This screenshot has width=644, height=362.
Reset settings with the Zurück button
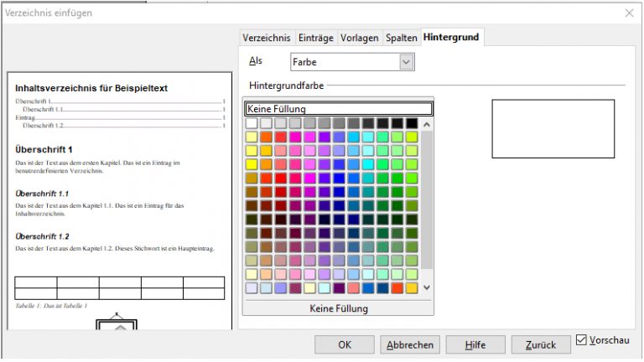tap(541, 344)
